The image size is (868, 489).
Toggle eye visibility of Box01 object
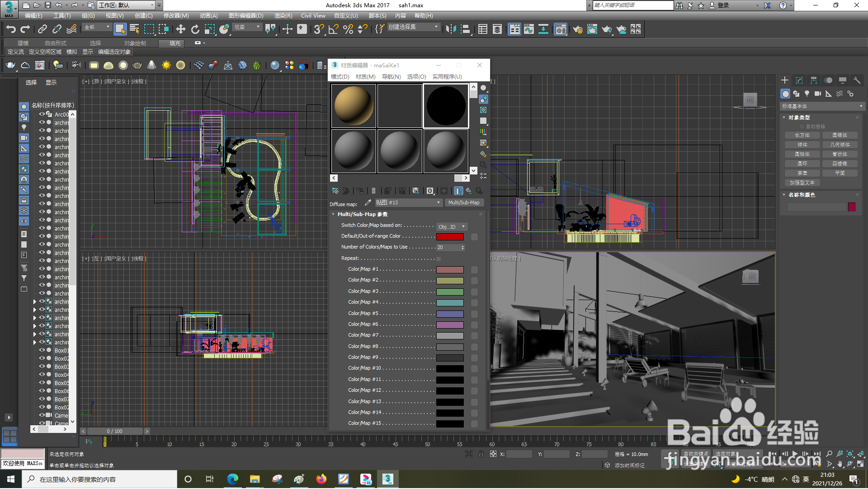[x=42, y=350]
